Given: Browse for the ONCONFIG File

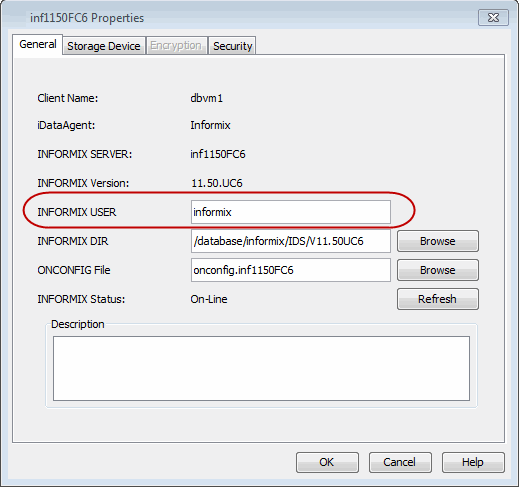Looking at the screenshot, I should 438,270.
